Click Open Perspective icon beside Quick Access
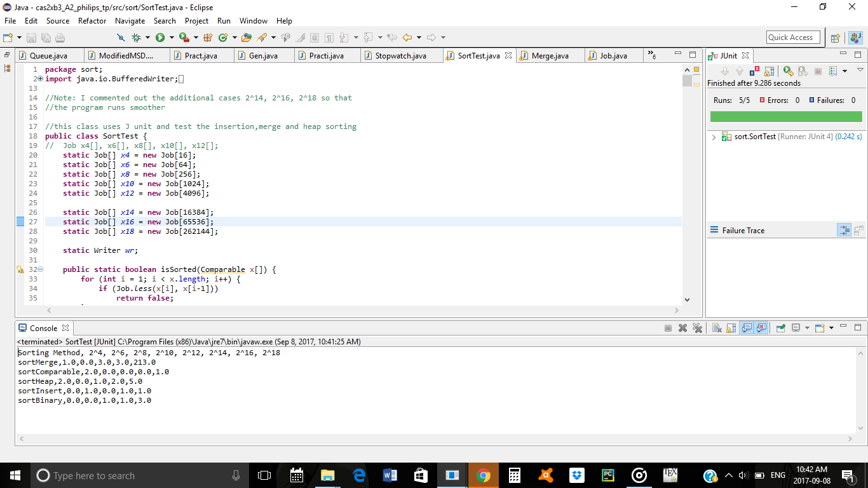The height and width of the screenshot is (488, 868). click(x=836, y=37)
